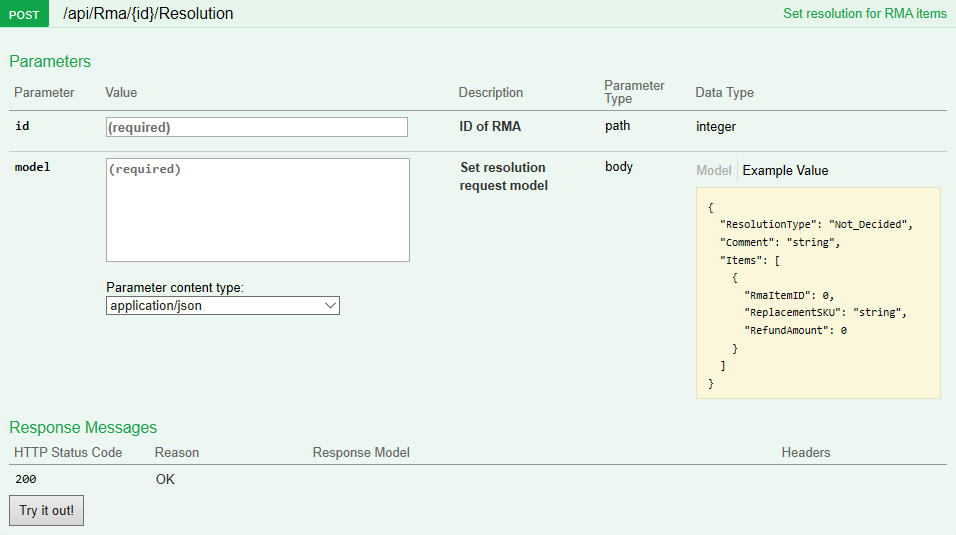Viewport: 956px width, 535px height.
Task: Click the OK reason cell
Action: [165, 479]
